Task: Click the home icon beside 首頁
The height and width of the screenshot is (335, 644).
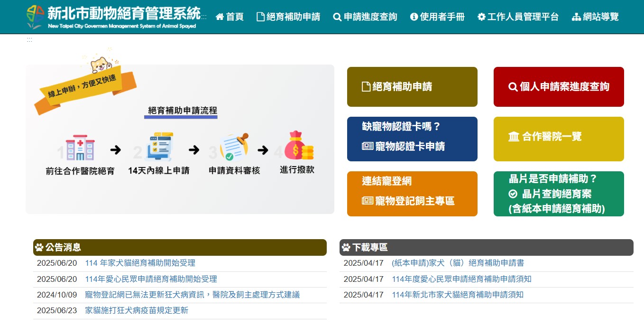Action: [220, 17]
